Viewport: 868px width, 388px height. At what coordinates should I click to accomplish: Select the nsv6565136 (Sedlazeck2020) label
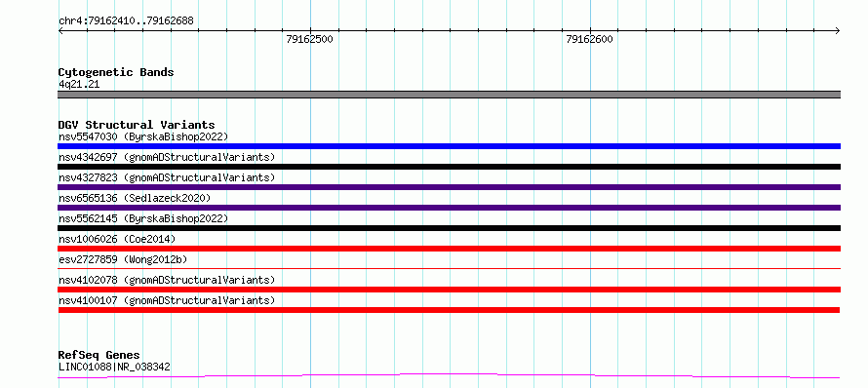[135, 198]
